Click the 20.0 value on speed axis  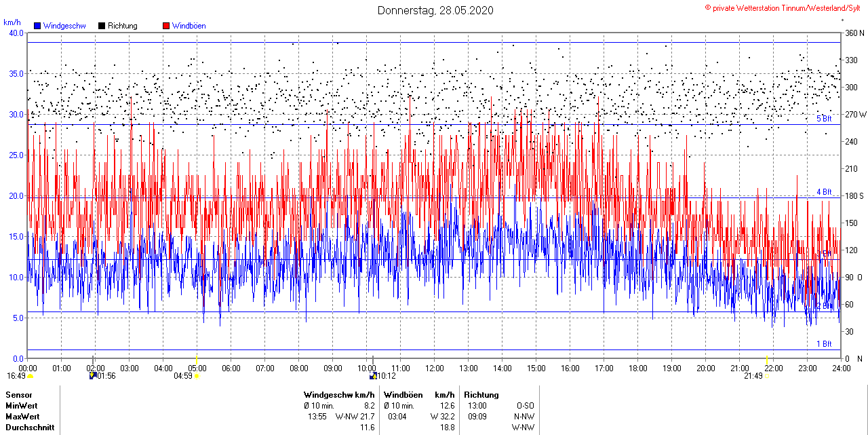(x=16, y=195)
